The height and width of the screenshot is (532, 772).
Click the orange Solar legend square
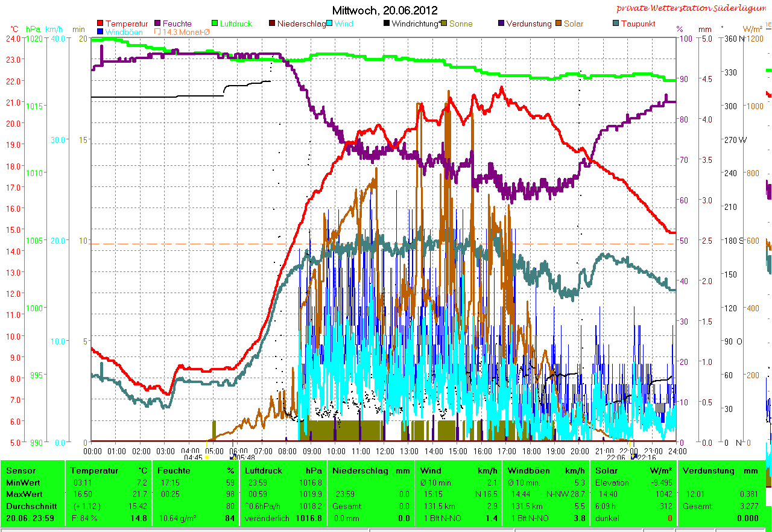pyautogui.click(x=559, y=24)
